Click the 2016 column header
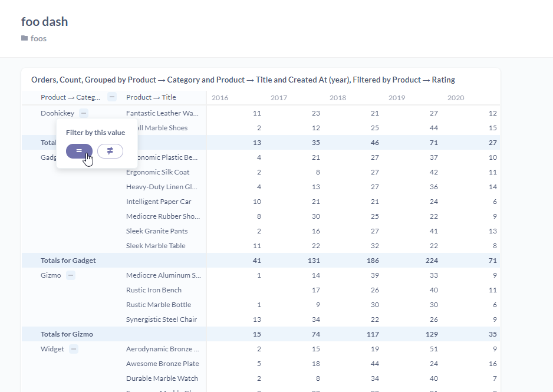This screenshot has width=553, height=392. click(x=220, y=98)
